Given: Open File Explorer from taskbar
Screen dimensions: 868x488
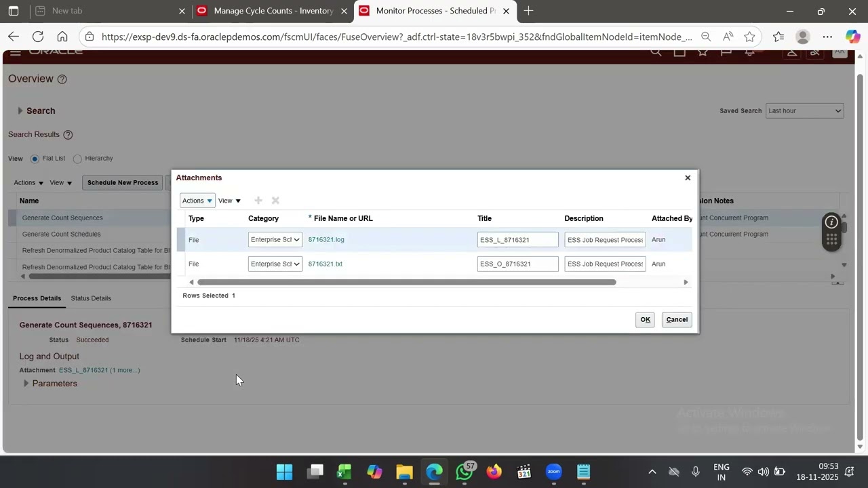Looking at the screenshot, I should 404,472.
